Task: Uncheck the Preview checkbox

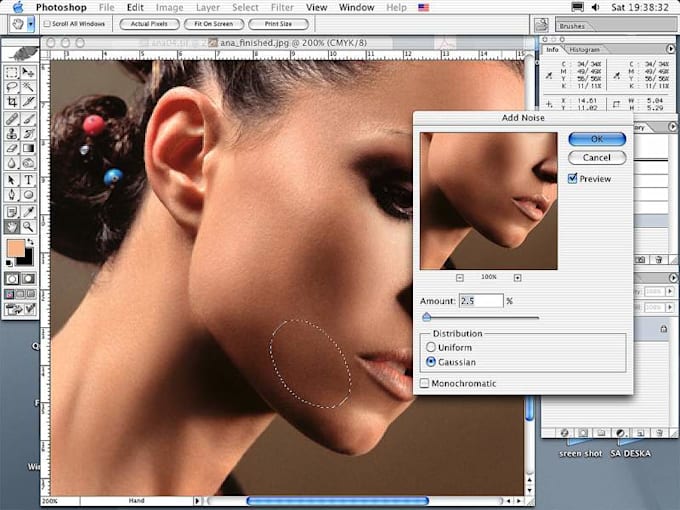Action: (572, 179)
